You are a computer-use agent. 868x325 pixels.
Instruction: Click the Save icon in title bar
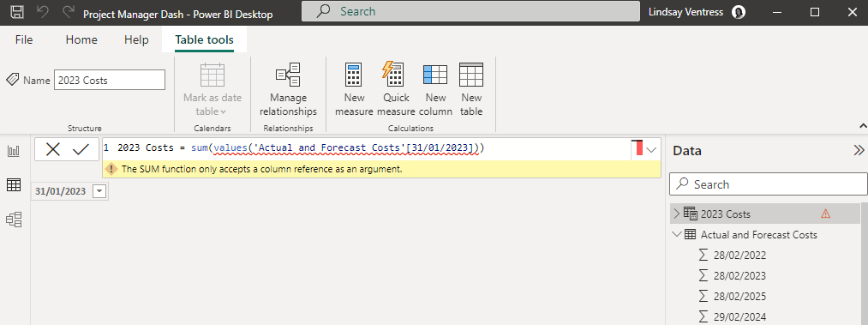tap(17, 12)
